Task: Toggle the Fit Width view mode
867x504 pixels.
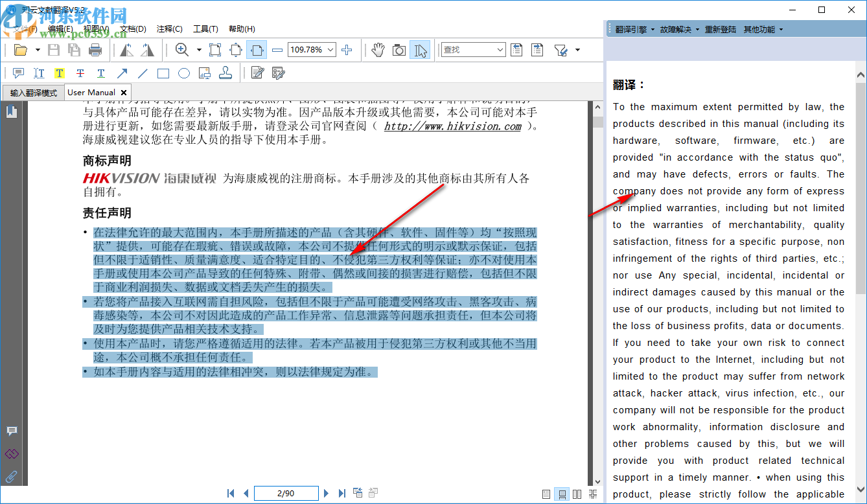Action: point(257,50)
